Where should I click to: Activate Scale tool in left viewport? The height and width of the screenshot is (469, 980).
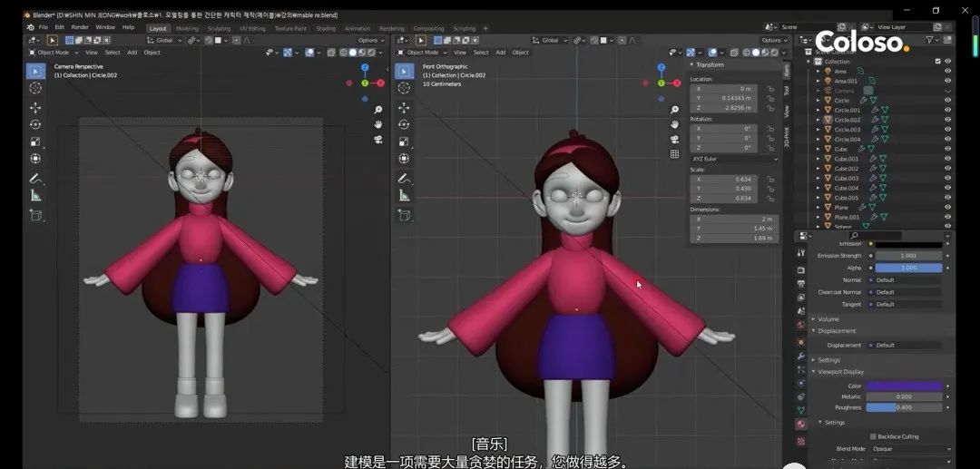click(x=35, y=142)
